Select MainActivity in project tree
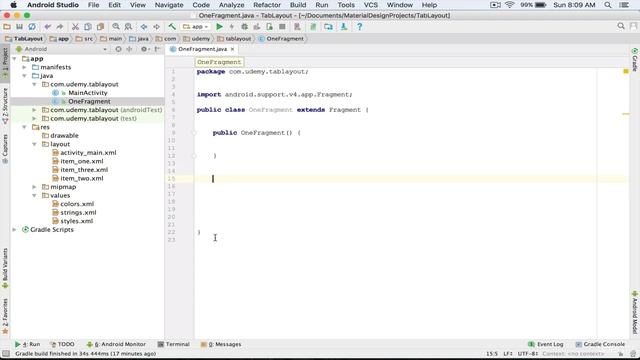Screen dimensions: 640x360 (x=88, y=93)
